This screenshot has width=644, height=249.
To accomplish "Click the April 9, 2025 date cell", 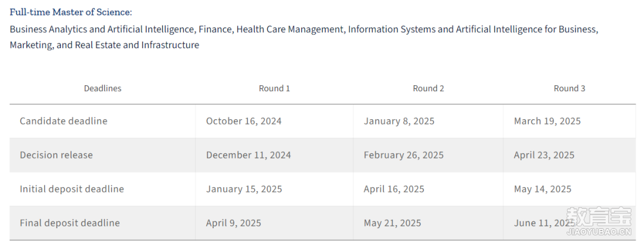I will tap(234, 223).
